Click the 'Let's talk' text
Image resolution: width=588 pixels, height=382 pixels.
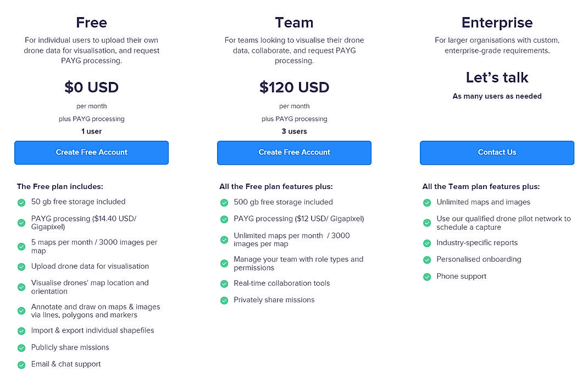point(497,77)
